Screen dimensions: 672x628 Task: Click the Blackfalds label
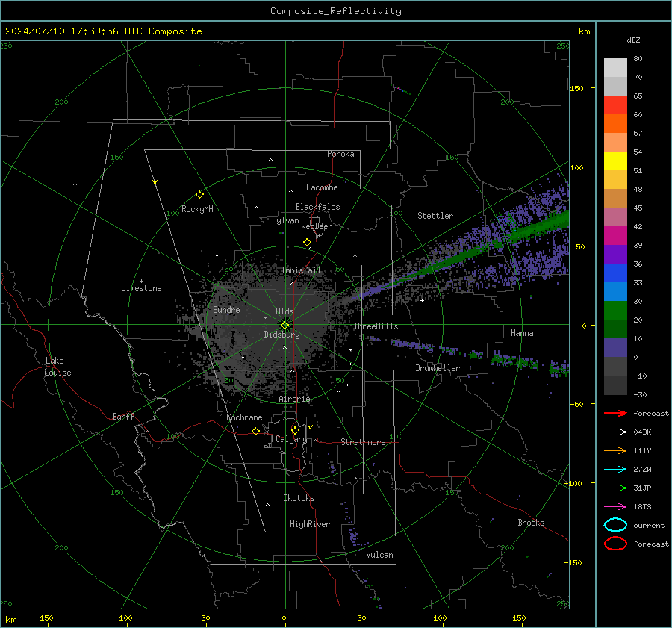point(317,207)
